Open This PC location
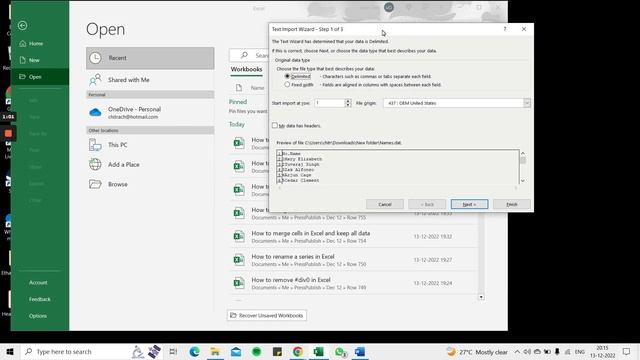 150,145
